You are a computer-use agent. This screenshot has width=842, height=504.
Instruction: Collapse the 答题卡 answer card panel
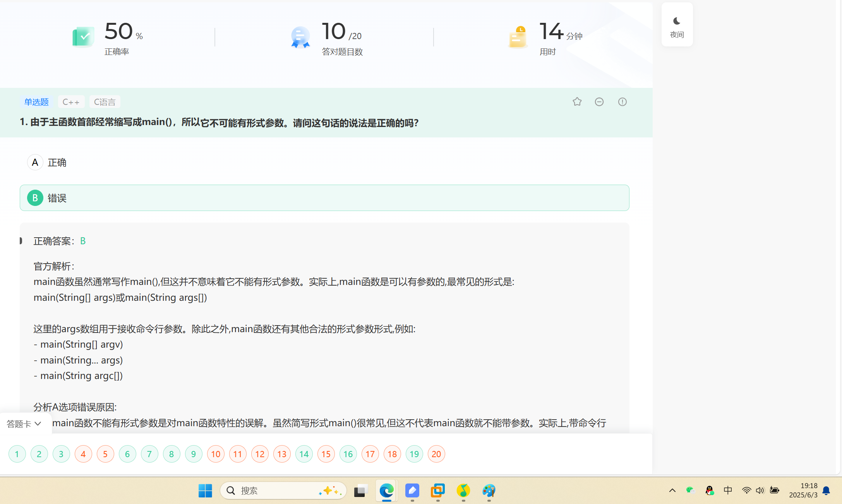(x=24, y=424)
